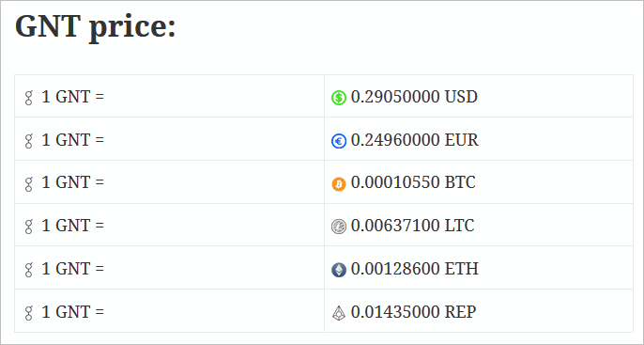Image resolution: width=644 pixels, height=345 pixels.
Task: Select the 0.00010550 BTC value
Action: coord(413,182)
